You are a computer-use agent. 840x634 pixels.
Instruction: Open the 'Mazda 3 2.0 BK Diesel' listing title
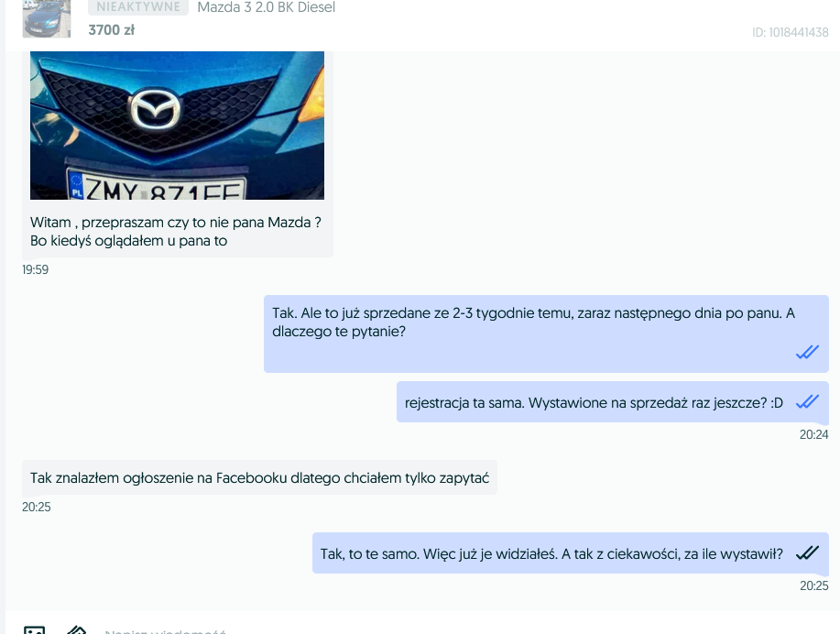pyautogui.click(x=266, y=7)
